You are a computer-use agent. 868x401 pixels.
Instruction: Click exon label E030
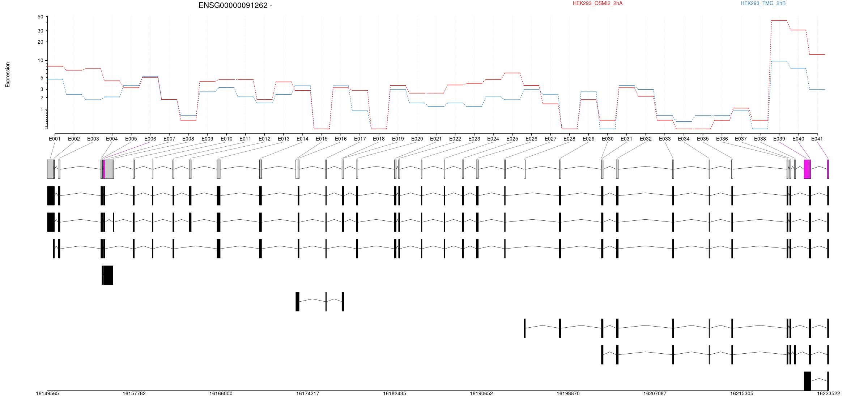[x=608, y=139]
